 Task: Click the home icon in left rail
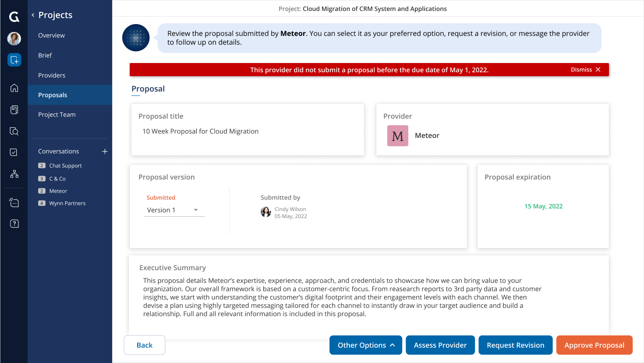pos(14,88)
